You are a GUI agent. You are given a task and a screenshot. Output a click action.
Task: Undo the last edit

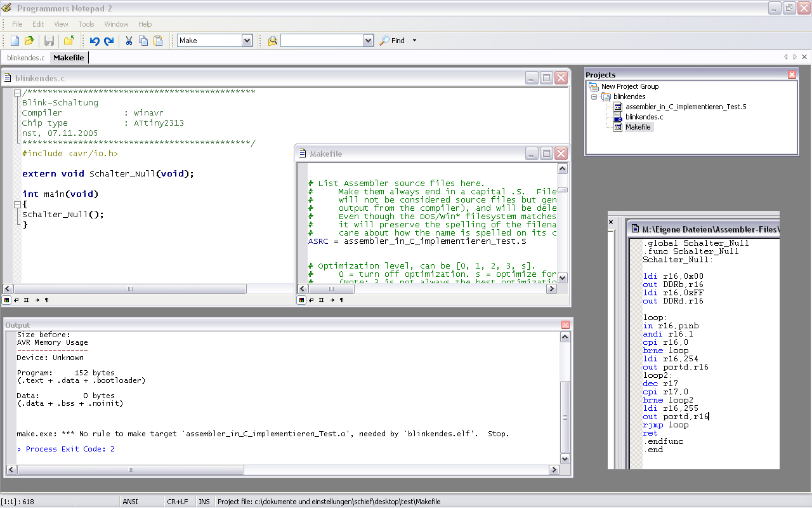coord(95,41)
